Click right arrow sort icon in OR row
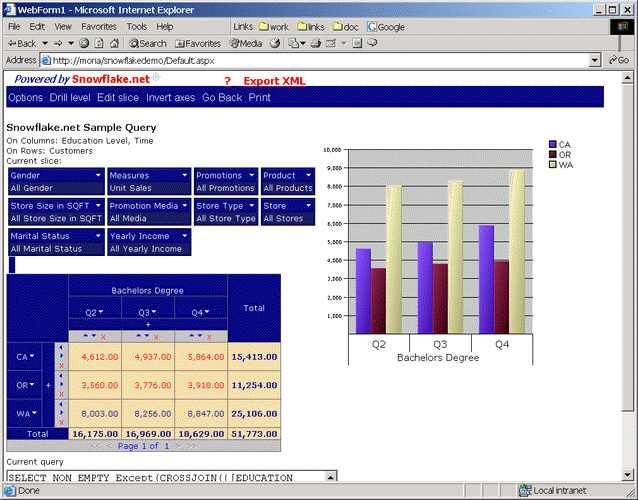The image size is (638, 500). 61,384
